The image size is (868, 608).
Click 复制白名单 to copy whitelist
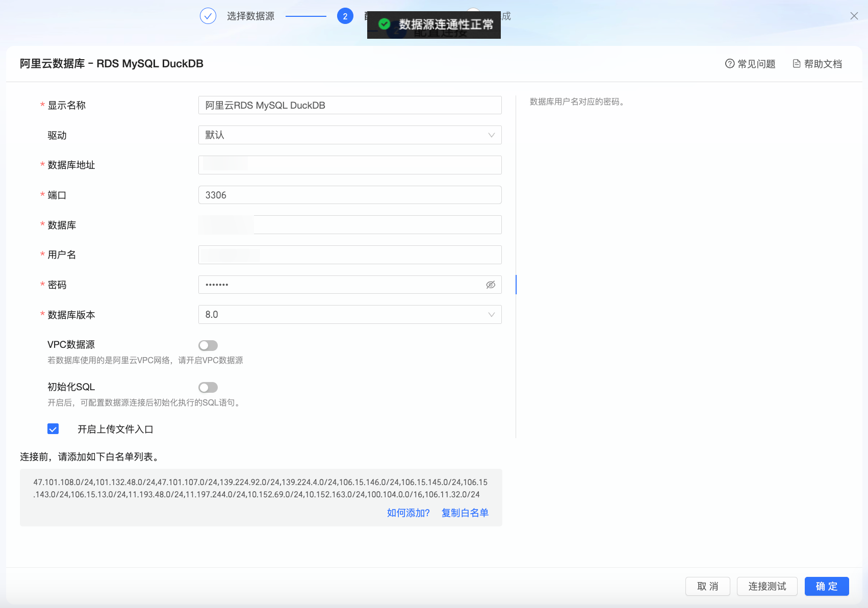465,513
